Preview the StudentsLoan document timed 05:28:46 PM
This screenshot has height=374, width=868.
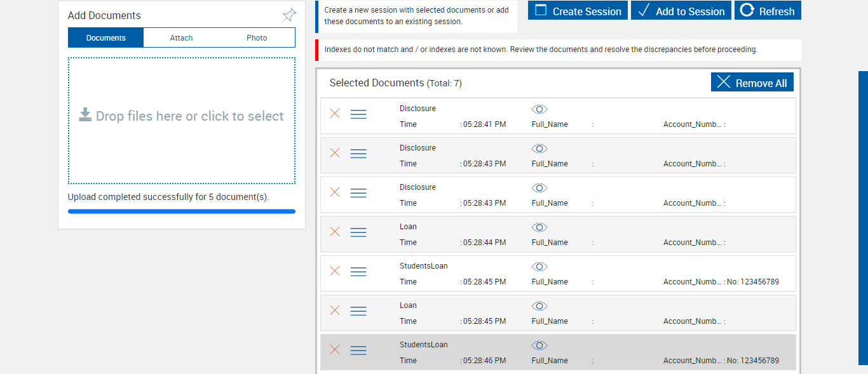pyautogui.click(x=539, y=345)
